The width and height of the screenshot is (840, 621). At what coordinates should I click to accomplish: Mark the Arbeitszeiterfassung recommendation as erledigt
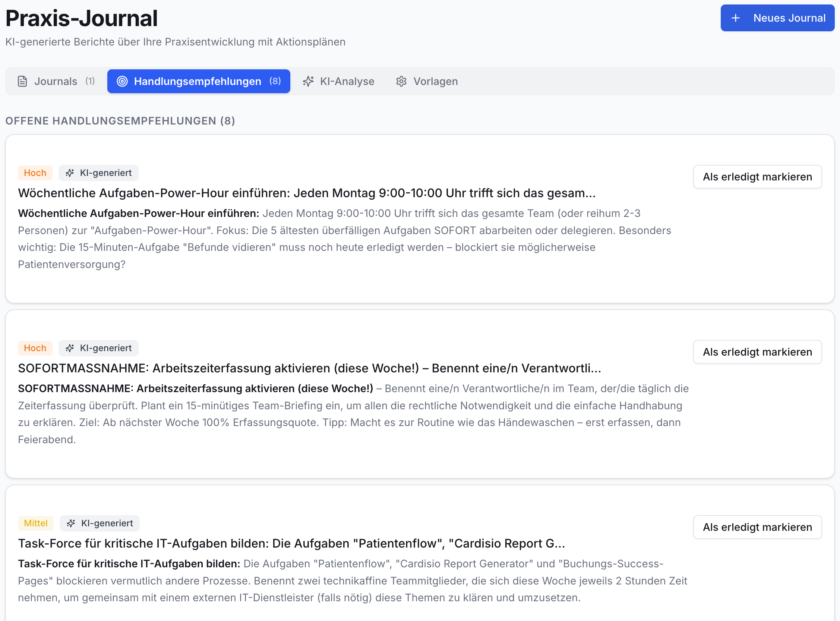(x=757, y=352)
